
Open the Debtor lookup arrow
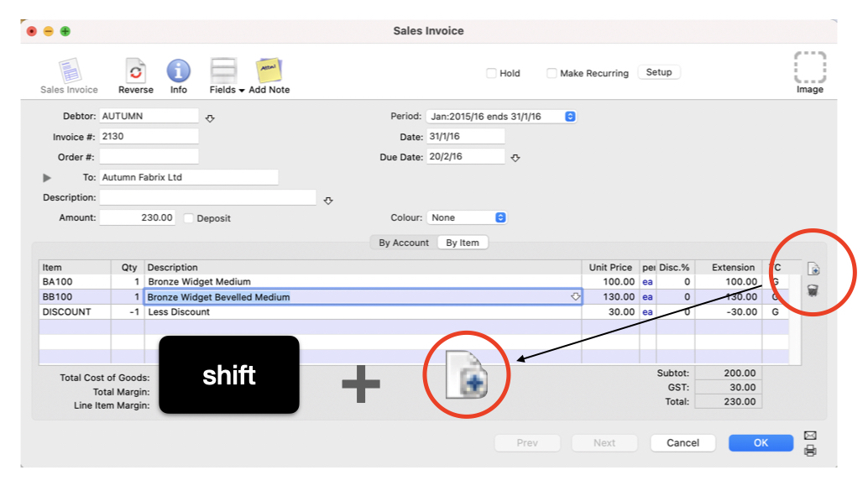click(210, 118)
